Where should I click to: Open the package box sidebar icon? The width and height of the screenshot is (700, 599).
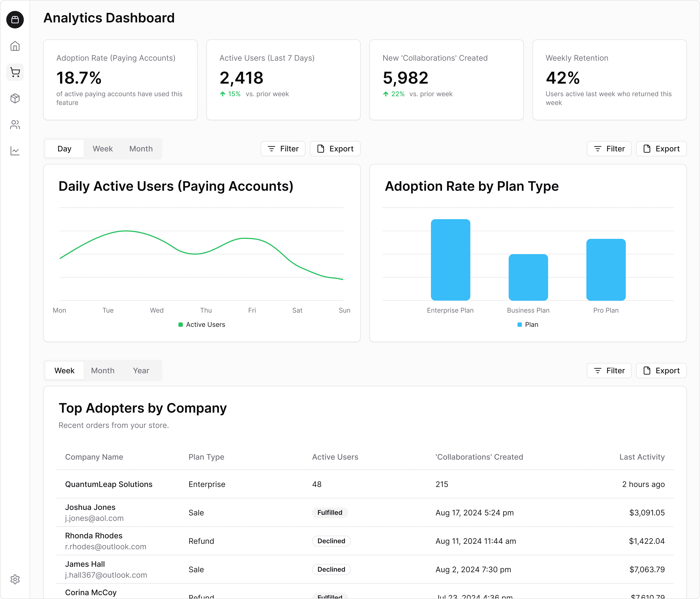(15, 98)
